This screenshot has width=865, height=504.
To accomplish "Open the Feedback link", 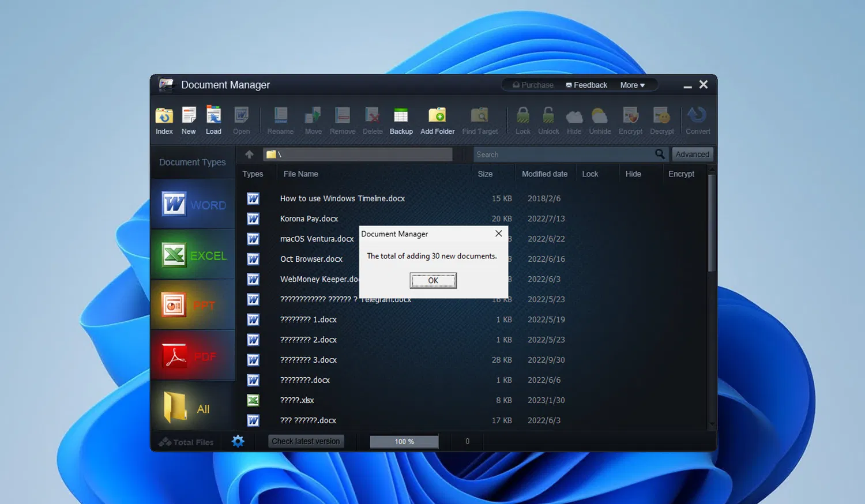I will click(586, 85).
